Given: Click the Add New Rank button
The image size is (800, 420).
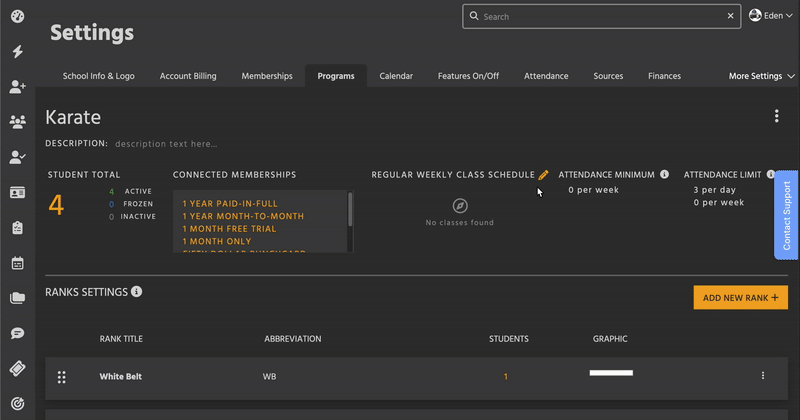Looking at the screenshot, I should tap(740, 298).
